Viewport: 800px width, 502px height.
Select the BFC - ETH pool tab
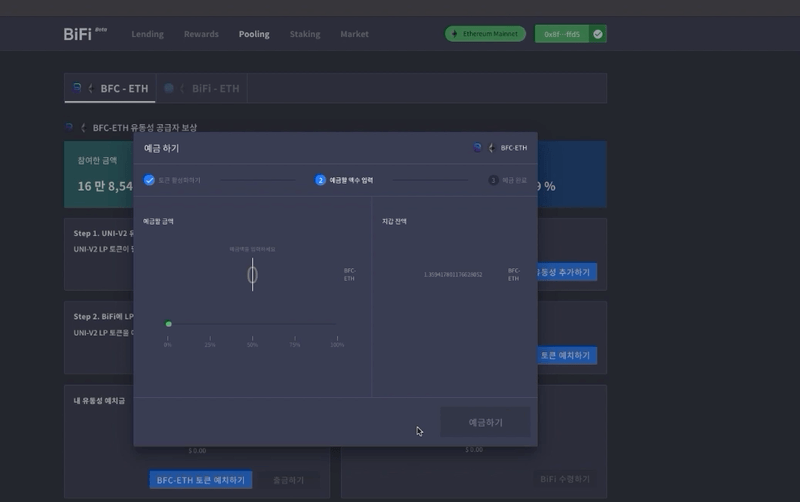point(110,88)
